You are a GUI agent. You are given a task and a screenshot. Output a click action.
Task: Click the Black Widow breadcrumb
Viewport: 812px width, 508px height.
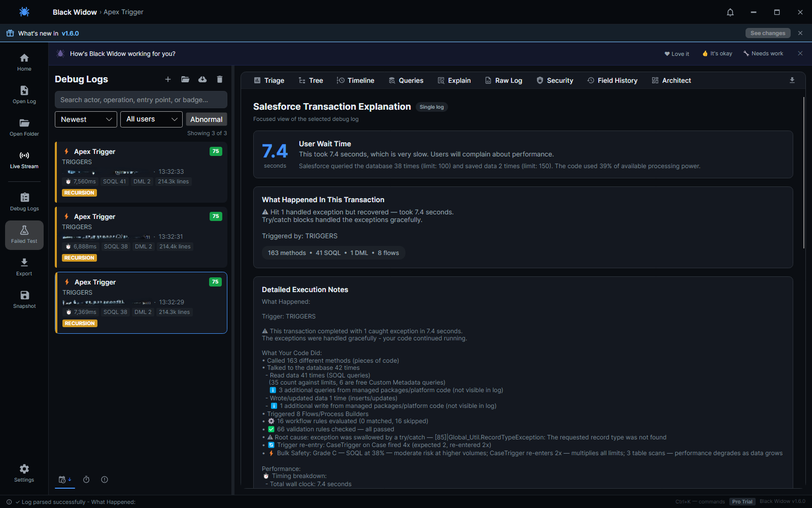coord(75,12)
